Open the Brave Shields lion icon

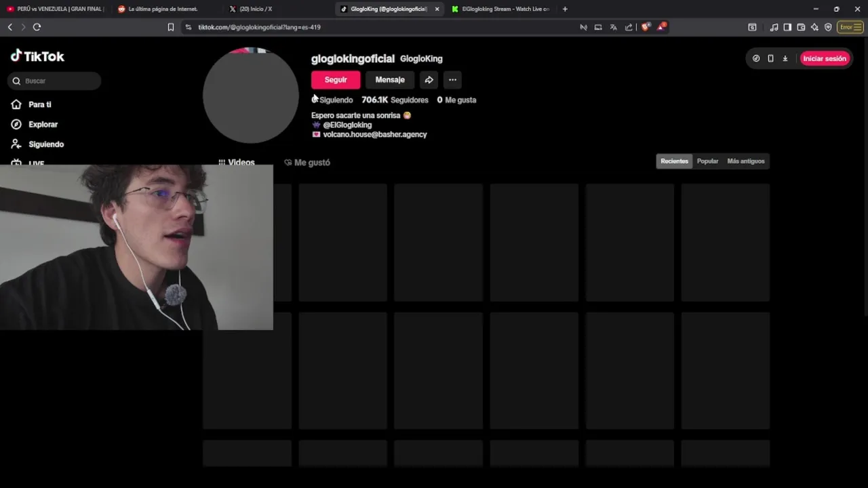[646, 27]
